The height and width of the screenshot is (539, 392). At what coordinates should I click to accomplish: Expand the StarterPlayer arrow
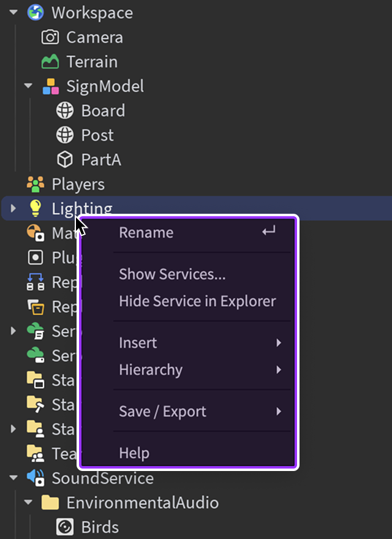click(x=13, y=429)
